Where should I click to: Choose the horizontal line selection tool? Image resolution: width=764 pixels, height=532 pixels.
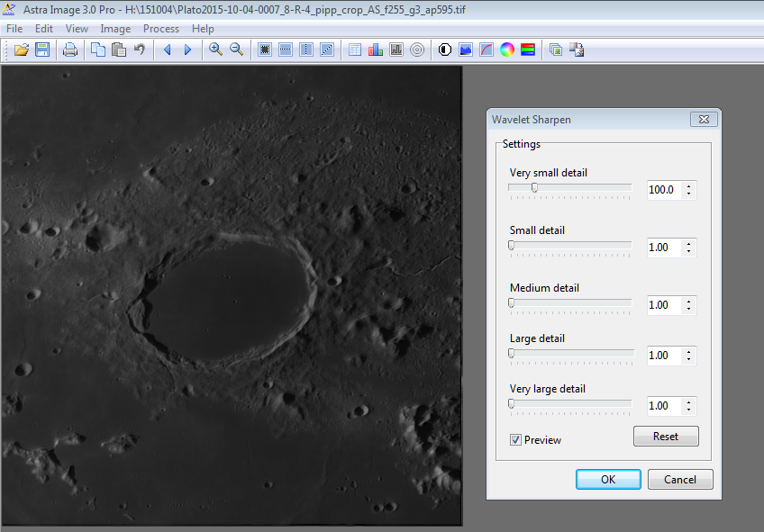click(x=286, y=50)
